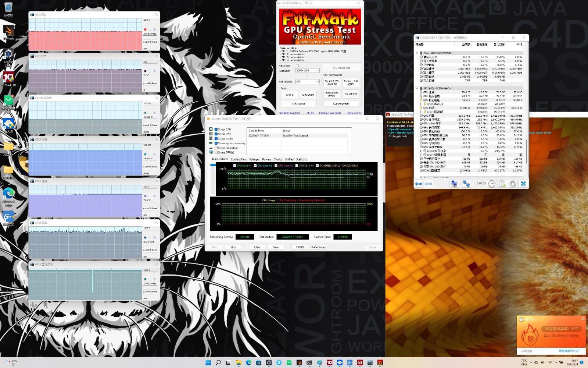This screenshot has height=368, width=588.
Task: Enable Stress local disks checkbox
Action: [216, 148]
